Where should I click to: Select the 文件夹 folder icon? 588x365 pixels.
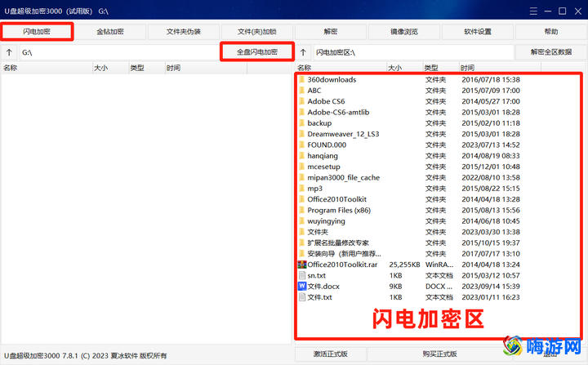[302, 232]
